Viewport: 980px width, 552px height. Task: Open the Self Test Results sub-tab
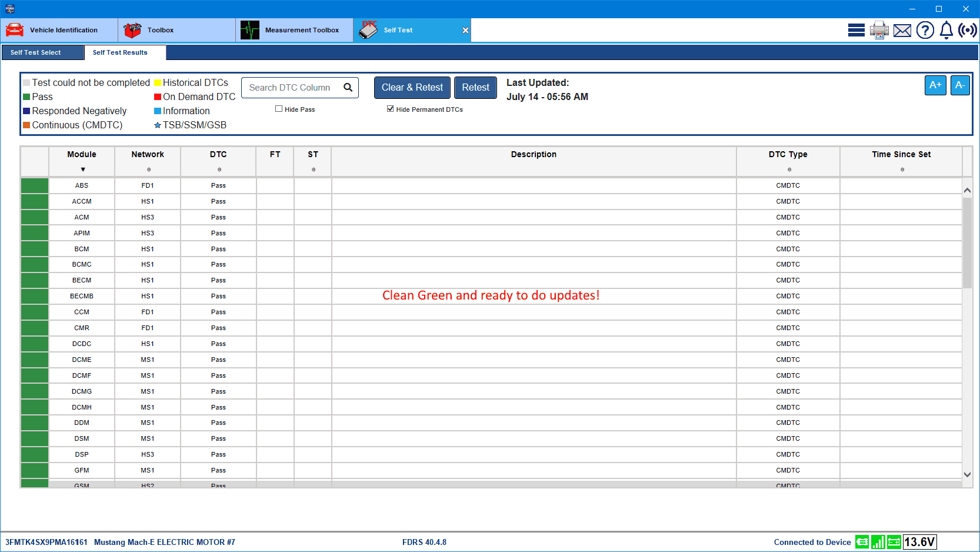coord(125,52)
